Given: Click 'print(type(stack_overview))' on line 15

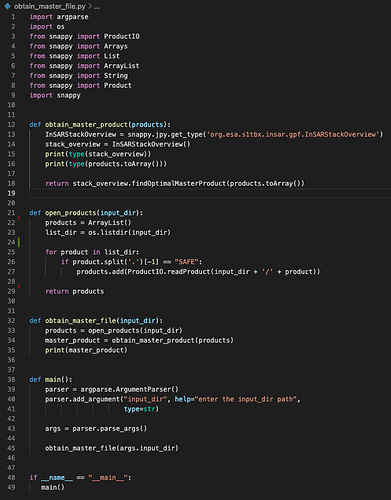Looking at the screenshot, I should click(98, 154).
